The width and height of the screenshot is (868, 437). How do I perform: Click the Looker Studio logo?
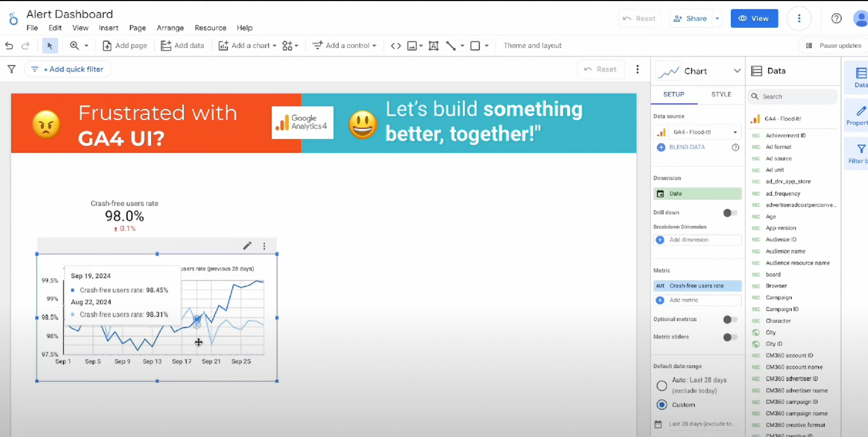coord(13,19)
